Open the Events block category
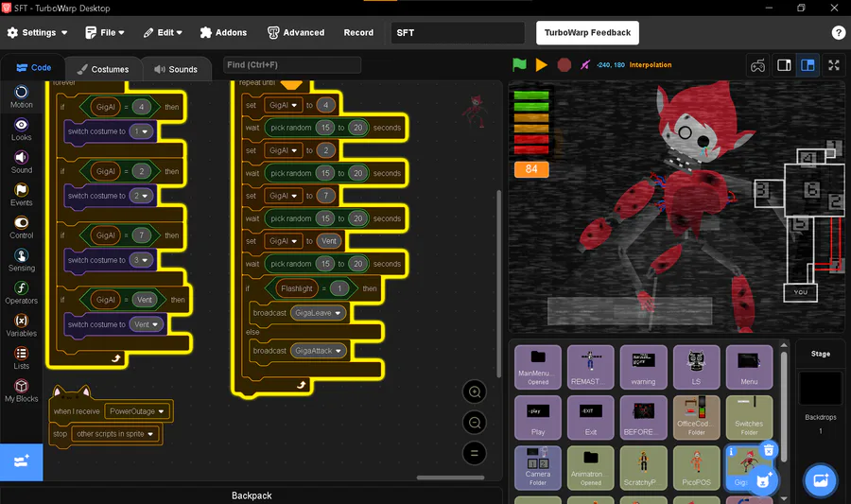The width and height of the screenshot is (851, 504). tap(21, 195)
